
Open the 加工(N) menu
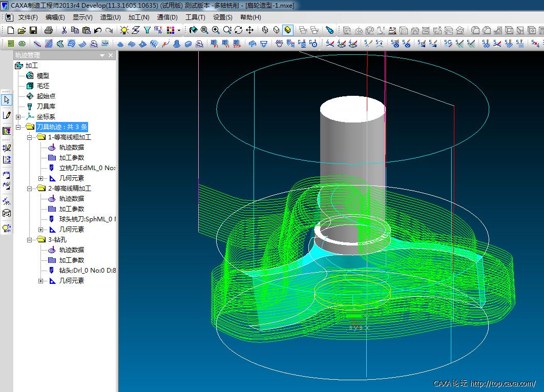coord(139,17)
